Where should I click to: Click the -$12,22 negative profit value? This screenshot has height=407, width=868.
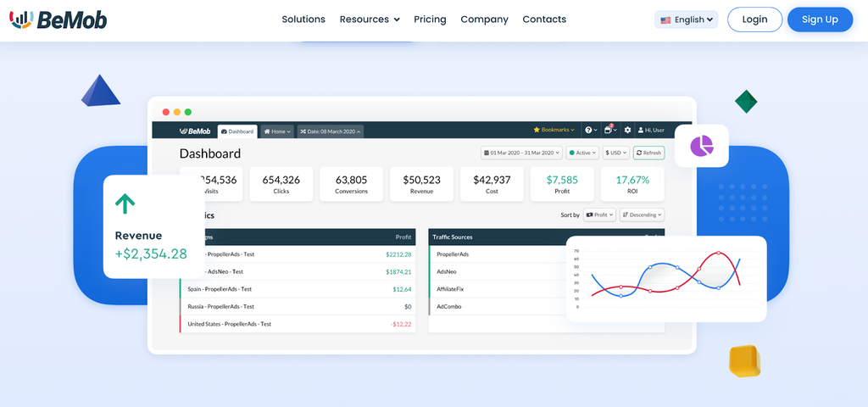click(401, 324)
